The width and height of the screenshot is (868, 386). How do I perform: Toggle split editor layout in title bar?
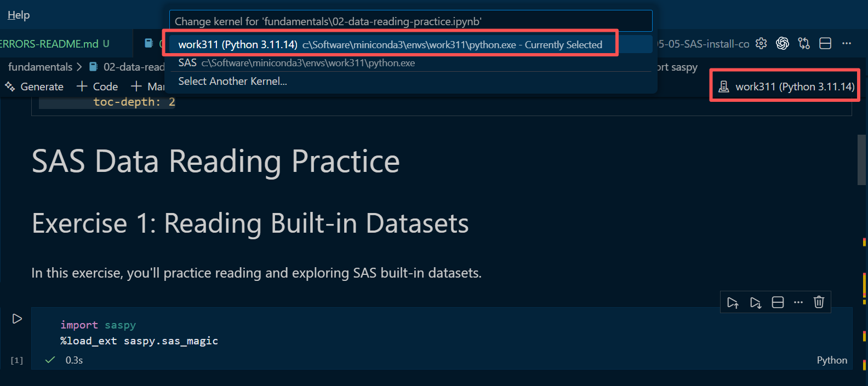pos(825,44)
